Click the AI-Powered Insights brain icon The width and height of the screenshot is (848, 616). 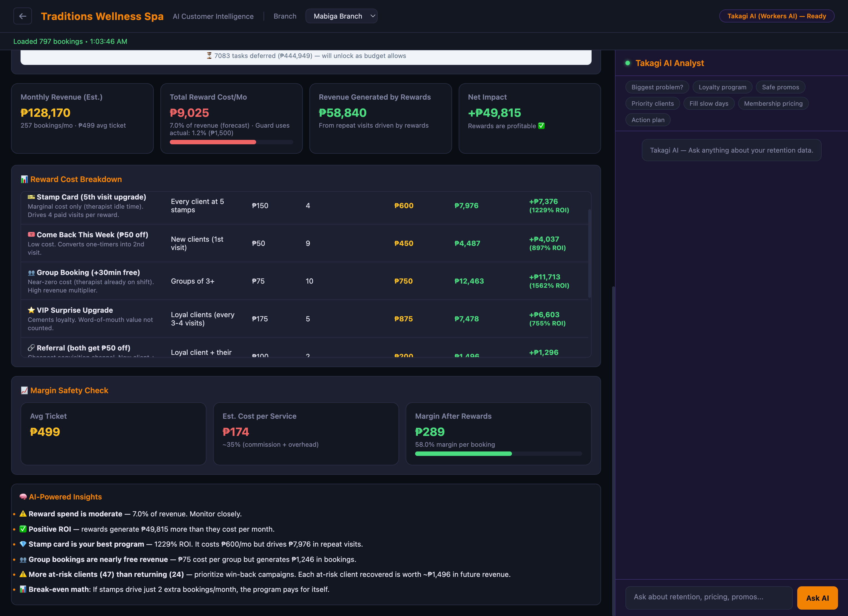tap(23, 497)
